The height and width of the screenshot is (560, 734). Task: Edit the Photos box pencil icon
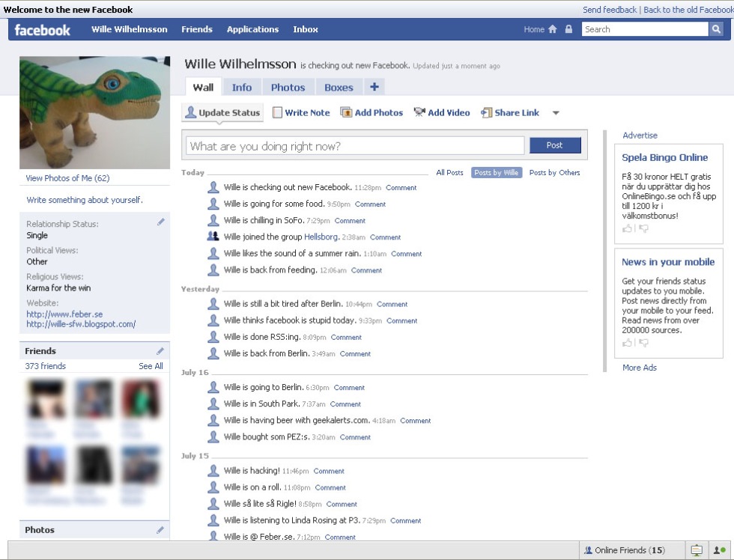pos(160,529)
